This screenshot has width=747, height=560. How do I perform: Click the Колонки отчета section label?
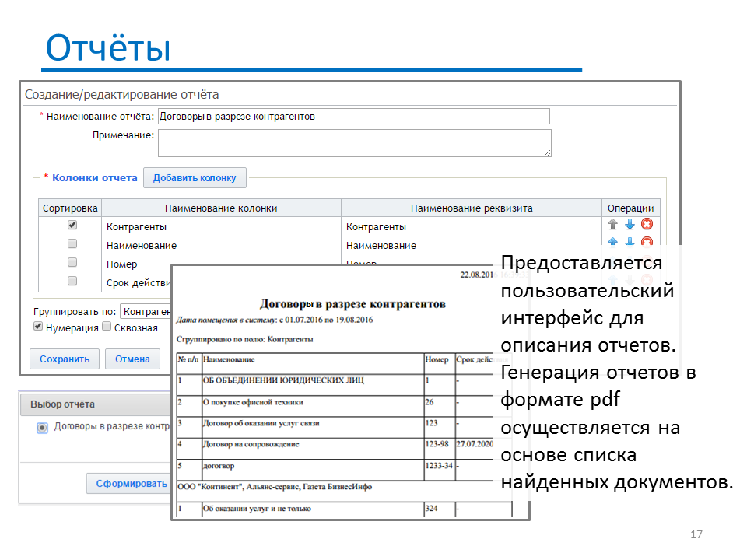tap(95, 177)
